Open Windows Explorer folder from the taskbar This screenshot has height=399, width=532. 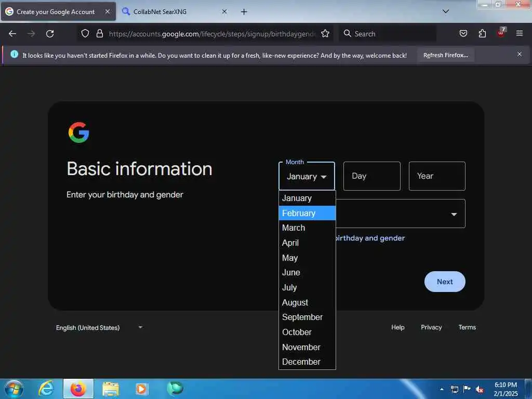point(111,389)
